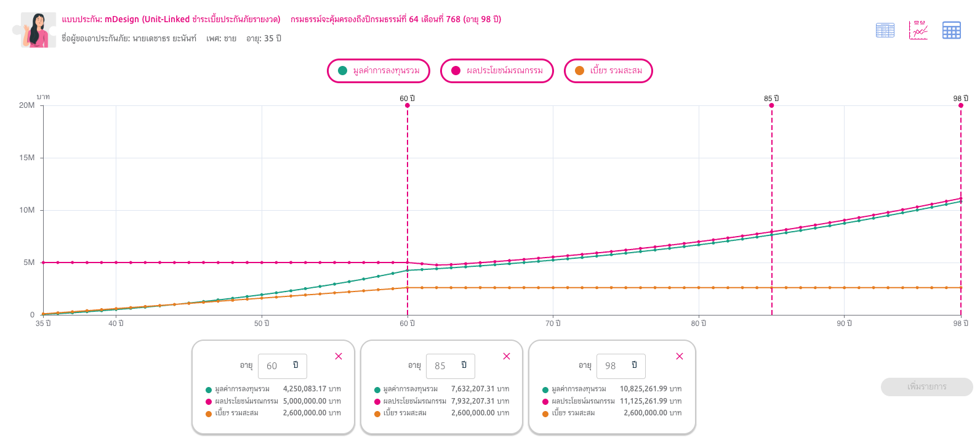Edit the age field showing 85

[x=451, y=366]
